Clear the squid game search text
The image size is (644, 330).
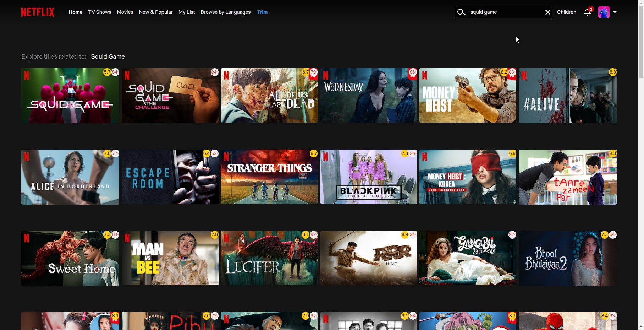(547, 12)
